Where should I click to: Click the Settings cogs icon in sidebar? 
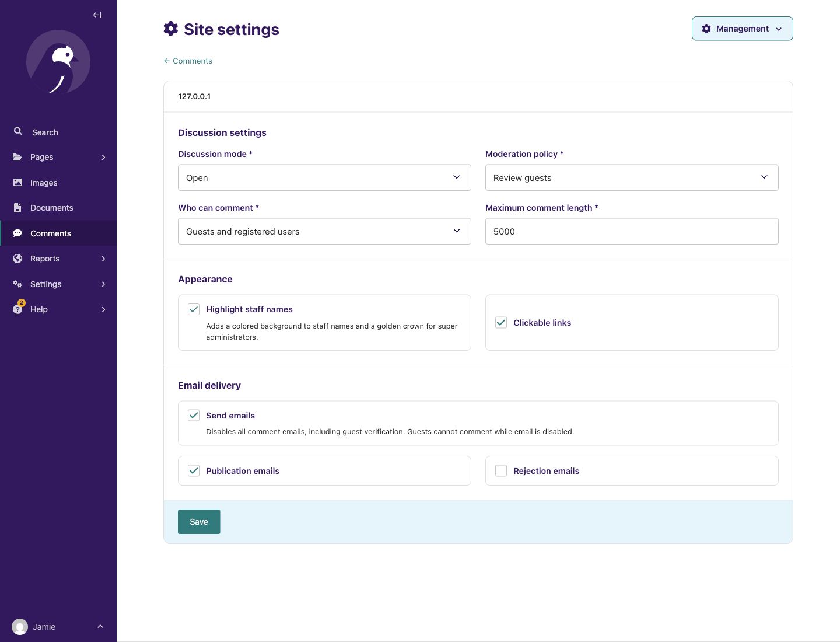point(17,284)
